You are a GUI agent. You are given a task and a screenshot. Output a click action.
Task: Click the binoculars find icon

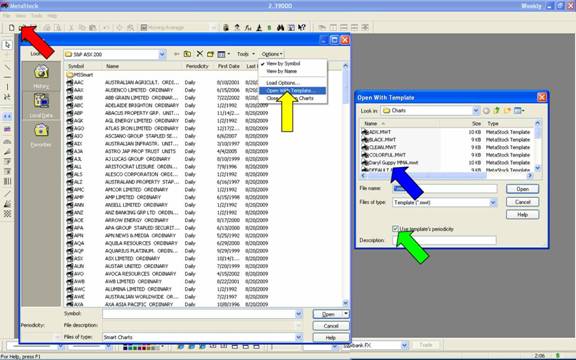tap(280, 28)
